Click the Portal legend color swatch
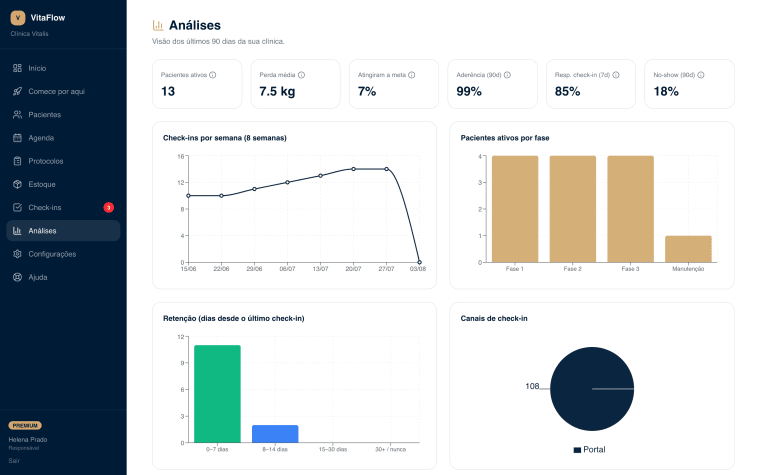This screenshot has height=475, width=760. [x=577, y=450]
